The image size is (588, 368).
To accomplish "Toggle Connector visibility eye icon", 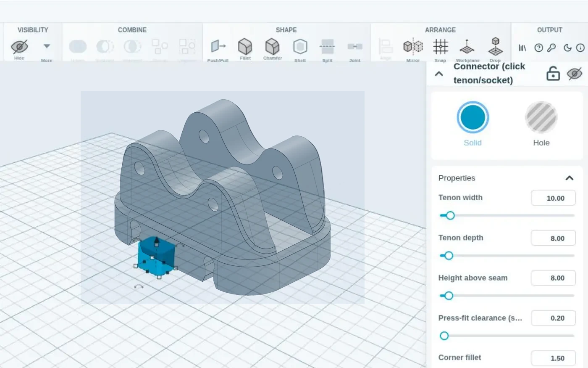I will [x=574, y=74].
